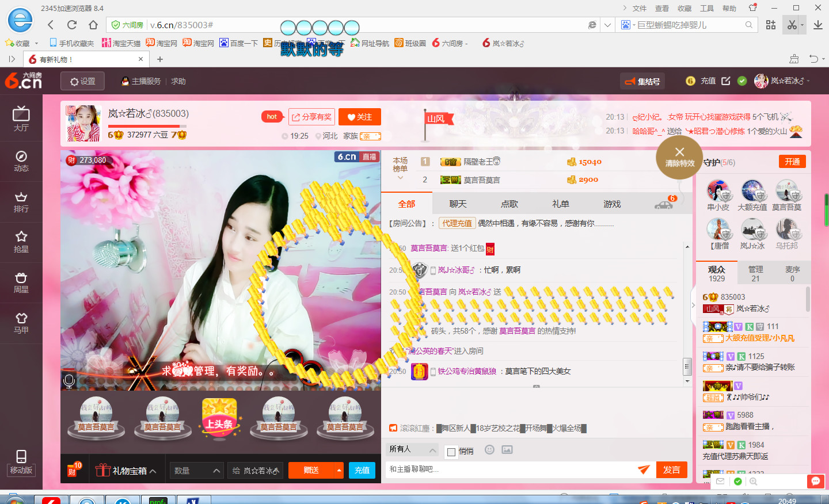Click the paper plane fly-screen icon
Viewport: 829px width, 504px height.
[644, 469]
